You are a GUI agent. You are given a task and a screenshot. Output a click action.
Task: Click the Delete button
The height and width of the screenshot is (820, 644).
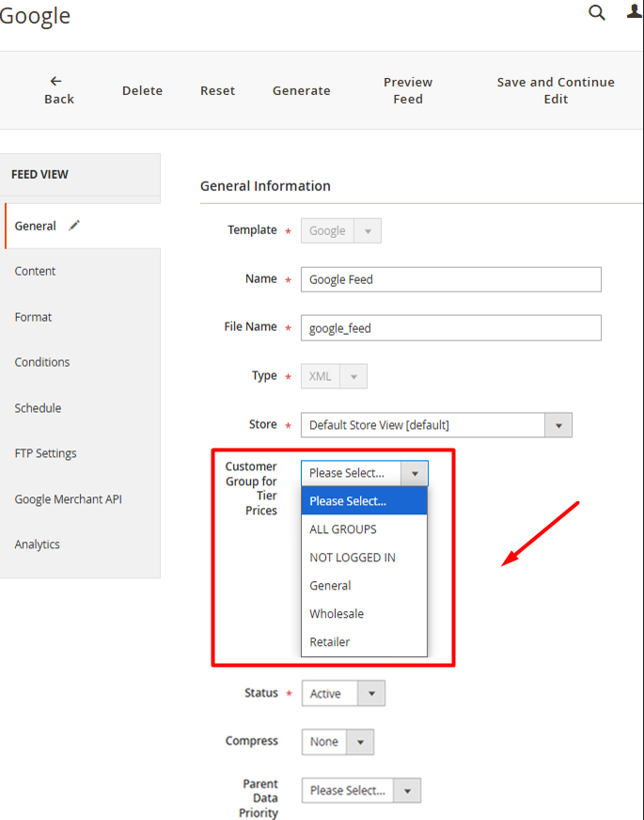tap(142, 90)
